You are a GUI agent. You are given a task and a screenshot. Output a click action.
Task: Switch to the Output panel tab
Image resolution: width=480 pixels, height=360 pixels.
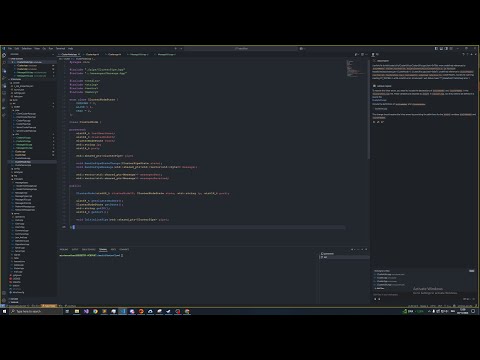point(75,249)
